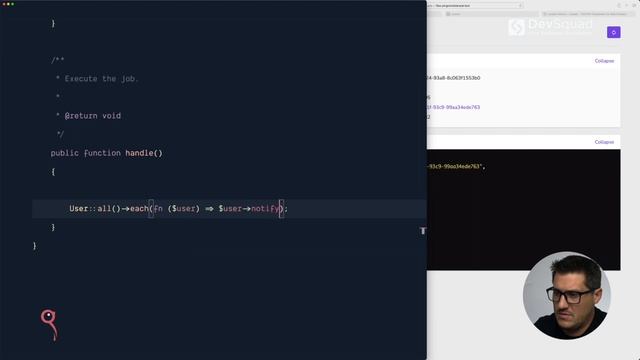
Task: Collapse the lower JSON payload card
Action: [604, 142]
